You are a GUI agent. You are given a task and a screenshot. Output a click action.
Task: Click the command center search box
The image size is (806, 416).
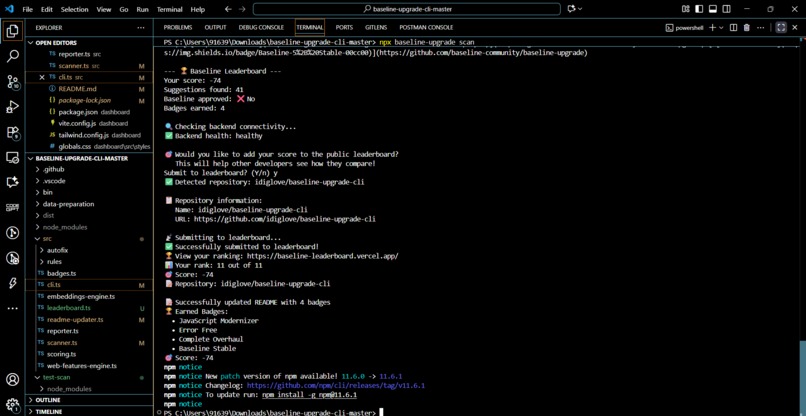(407, 9)
